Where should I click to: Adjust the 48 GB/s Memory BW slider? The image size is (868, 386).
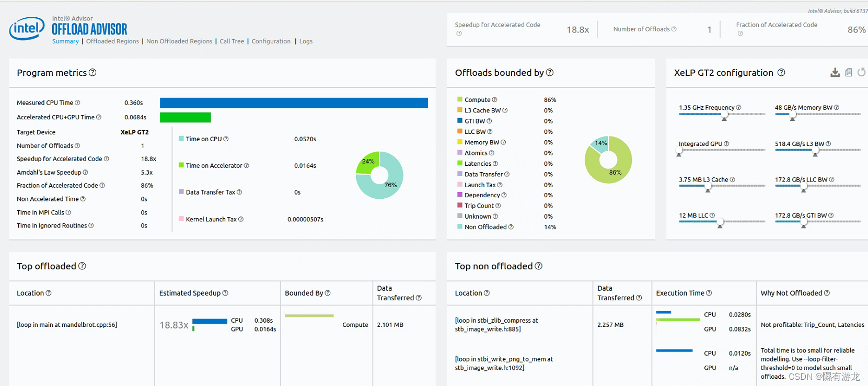(x=793, y=115)
